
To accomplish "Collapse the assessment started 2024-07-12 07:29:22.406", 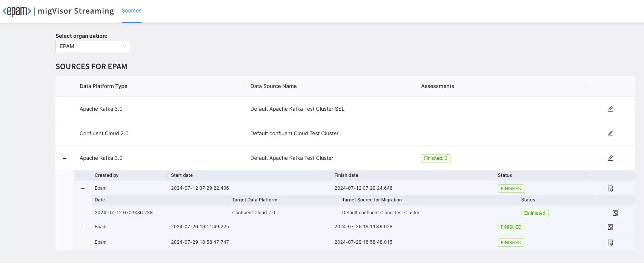I will tap(83, 189).
